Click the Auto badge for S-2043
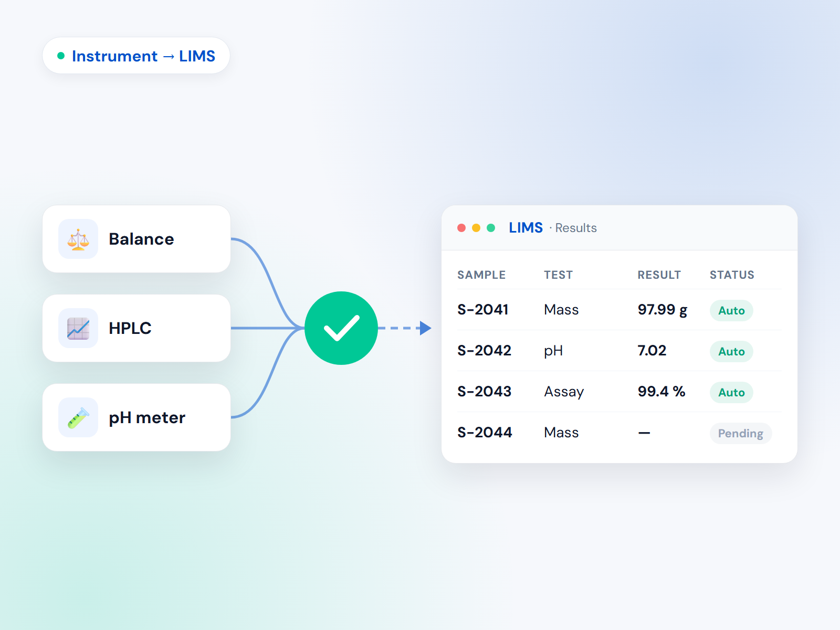 [731, 392]
